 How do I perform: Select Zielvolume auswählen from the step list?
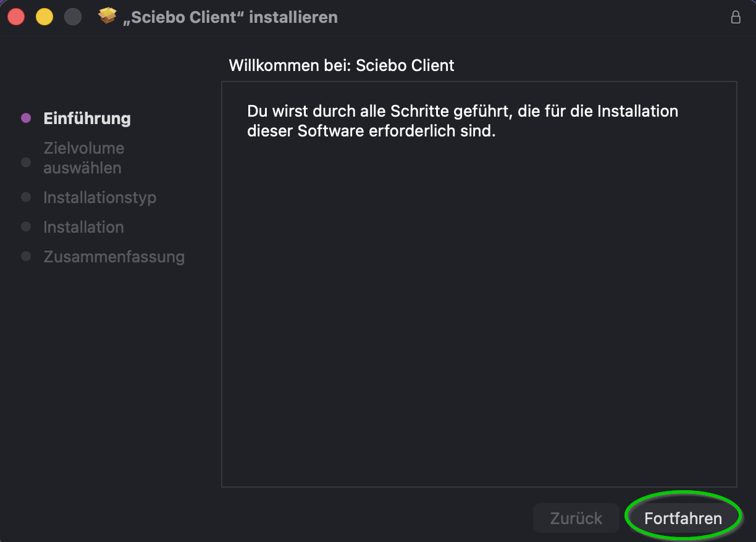(83, 157)
